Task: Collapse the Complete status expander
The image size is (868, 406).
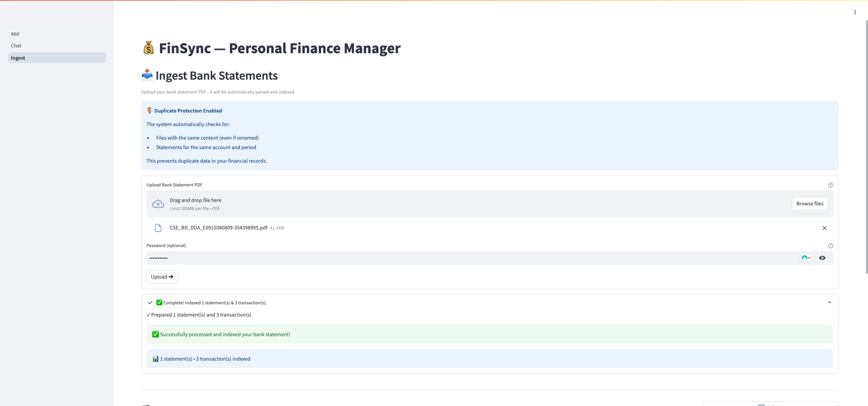Action: (x=829, y=302)
